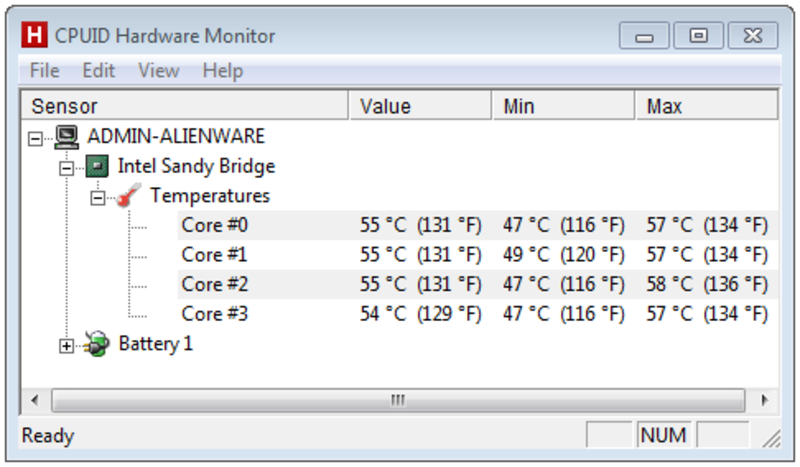The image size is (800, 467).
Task: Click the horizontal scrollbar thumb
Action: click(x=398, y=400)
